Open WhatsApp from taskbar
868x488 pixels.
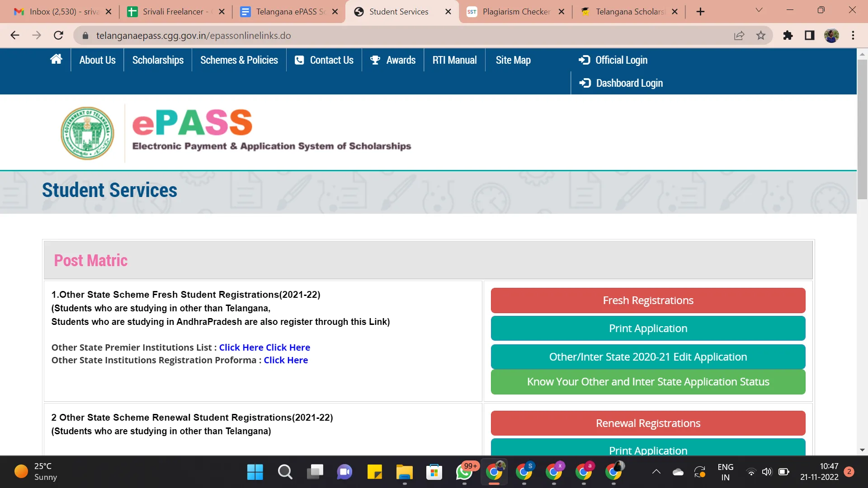pyautogui.click(x=464, y=472)
